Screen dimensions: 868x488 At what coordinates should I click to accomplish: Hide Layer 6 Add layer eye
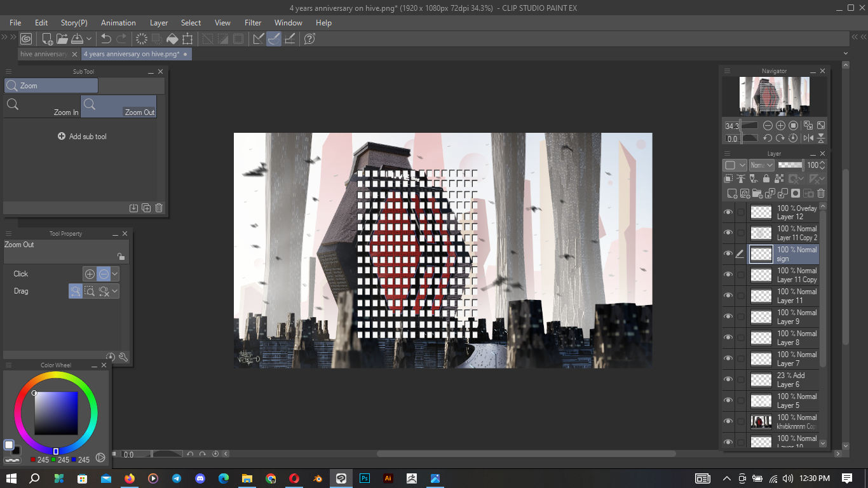pos(728,380)
